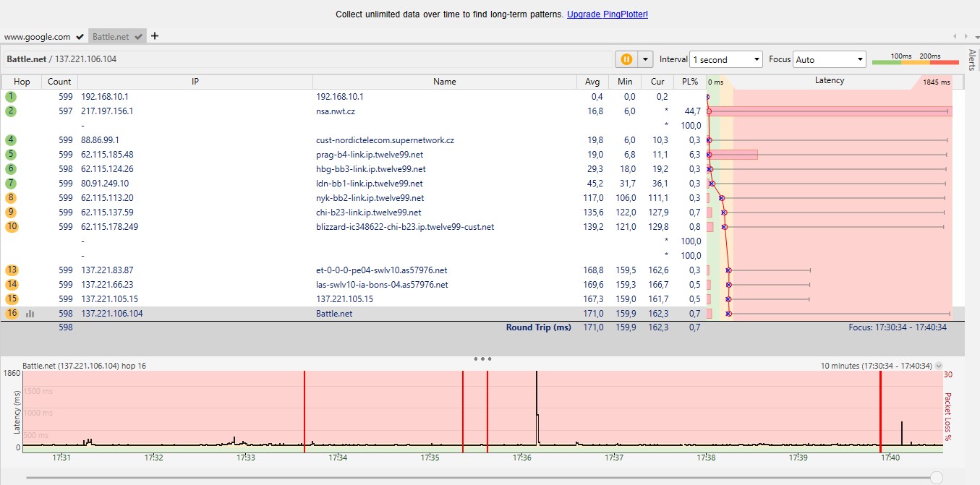Click the hop 1 green circle marker

pos(12,96)
